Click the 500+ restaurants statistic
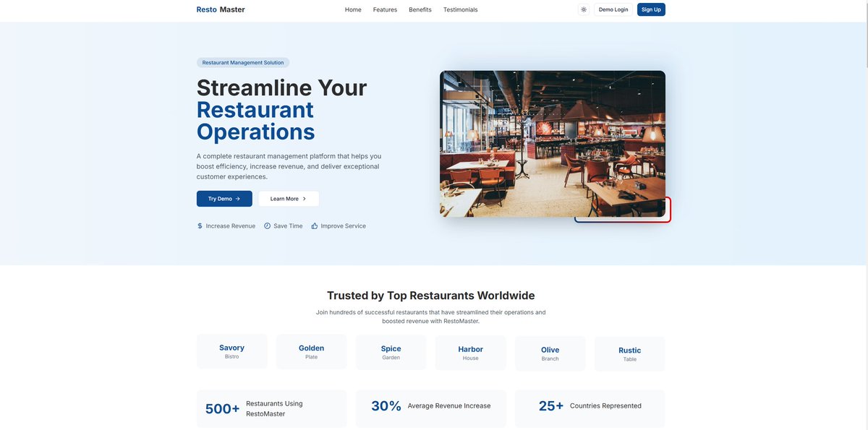868x430 pixels. pos(271,408)
